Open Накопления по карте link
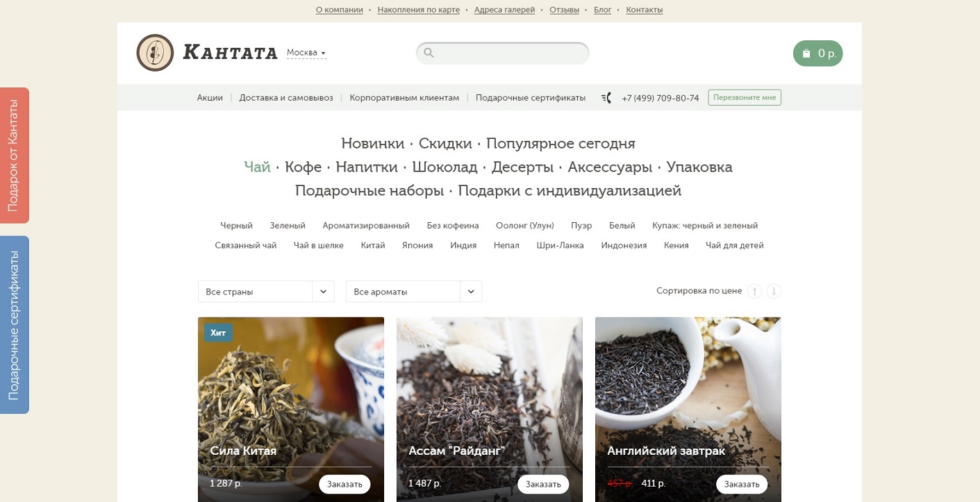980x502 pixels. click(419, 10)
